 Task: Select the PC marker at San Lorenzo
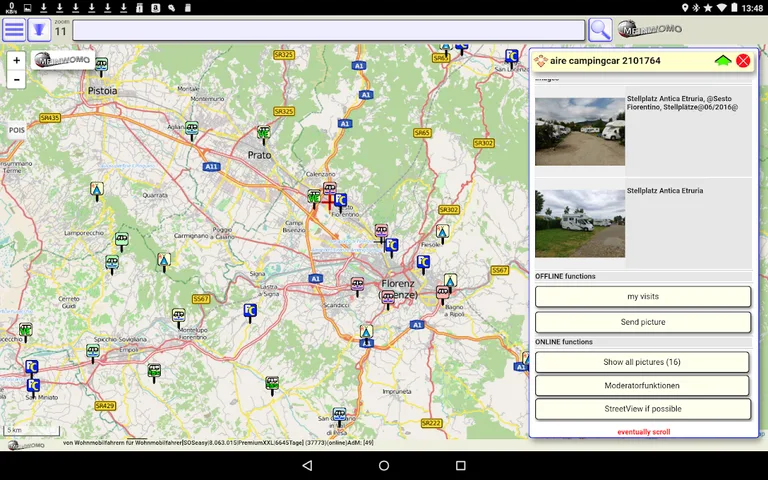click(x=511, y=56)
